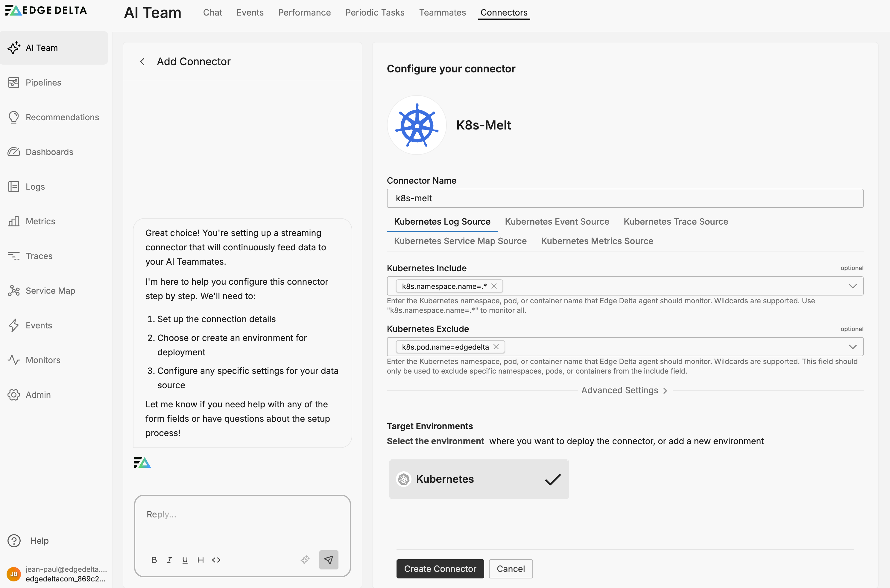This screenshot has width=890, height=588.
Task: Open the Kubernetes Include dropdown arrow
Action: coord(853,286)
